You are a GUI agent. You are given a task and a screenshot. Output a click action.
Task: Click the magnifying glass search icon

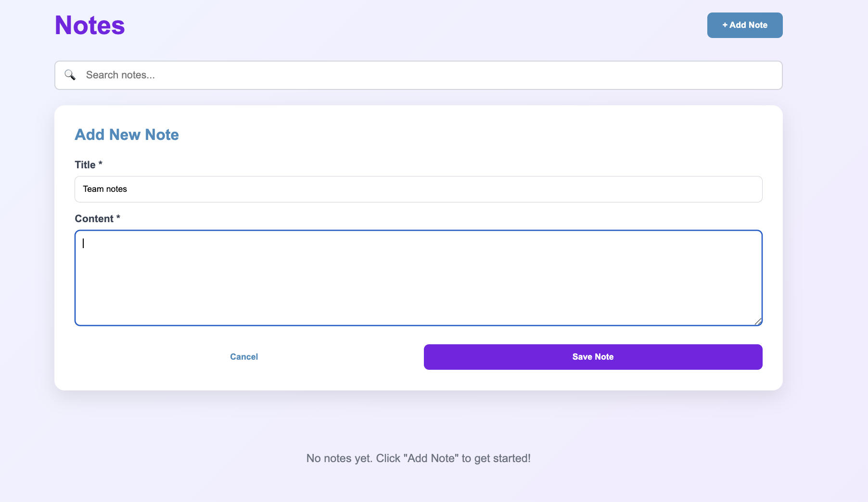click(x=70, y=75)
